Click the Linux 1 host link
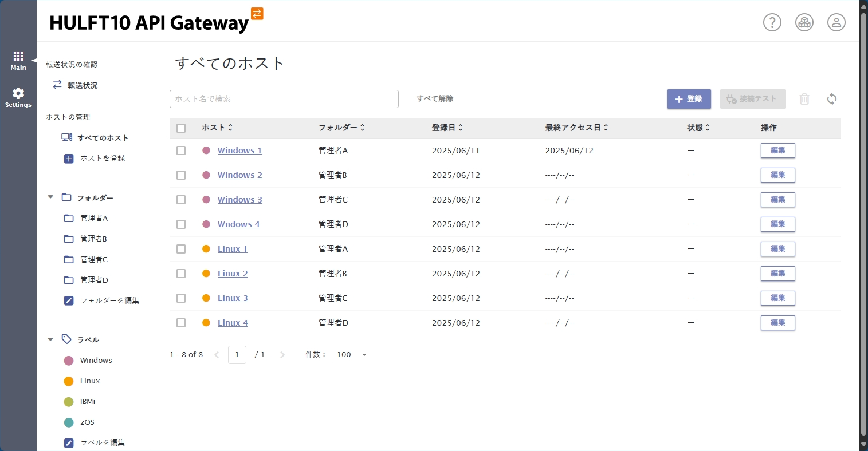This screenshot has height=451, width=868. click(x=233, y=249)
